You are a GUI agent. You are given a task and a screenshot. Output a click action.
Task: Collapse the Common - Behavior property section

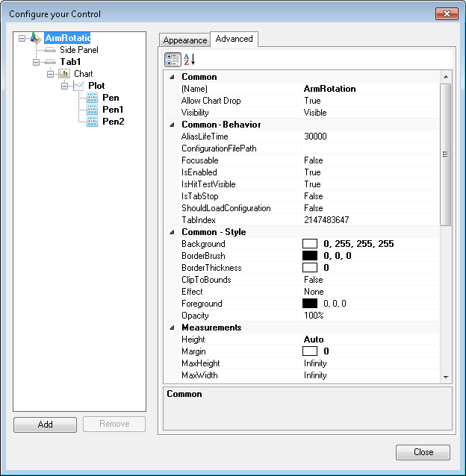coord(173,125)
